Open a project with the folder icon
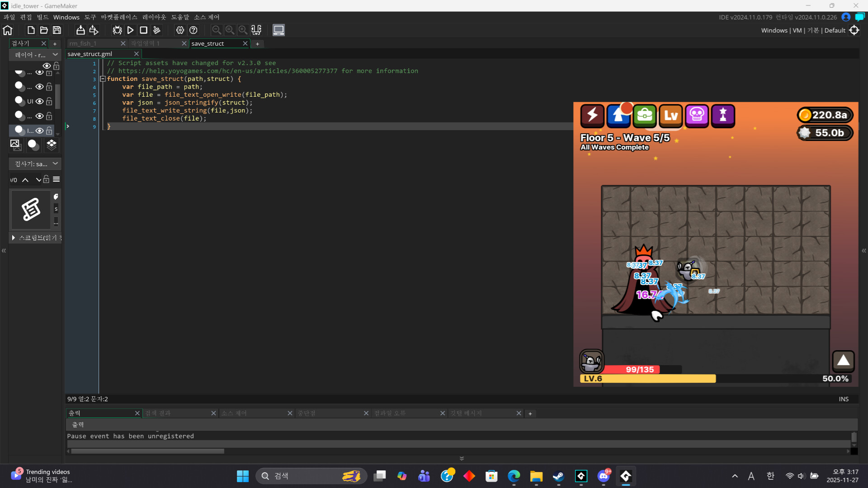Screen dimensions: 868x488 (43, 30)
